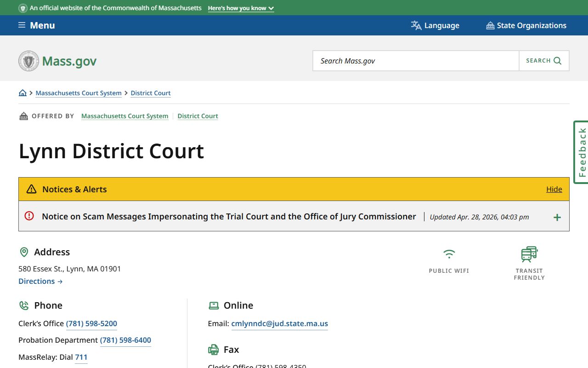Click the official website seal icon

pos(23,8)
